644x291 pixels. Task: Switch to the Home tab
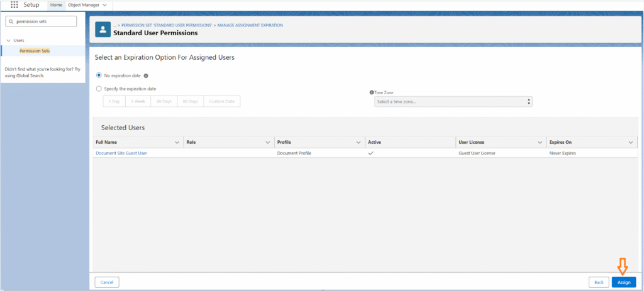56,4
